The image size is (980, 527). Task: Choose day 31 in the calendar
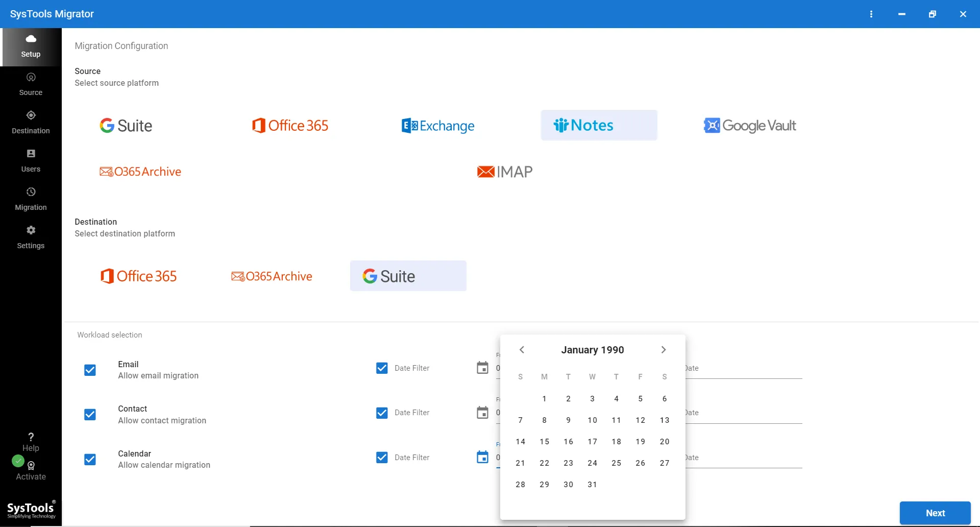[593, 485]
